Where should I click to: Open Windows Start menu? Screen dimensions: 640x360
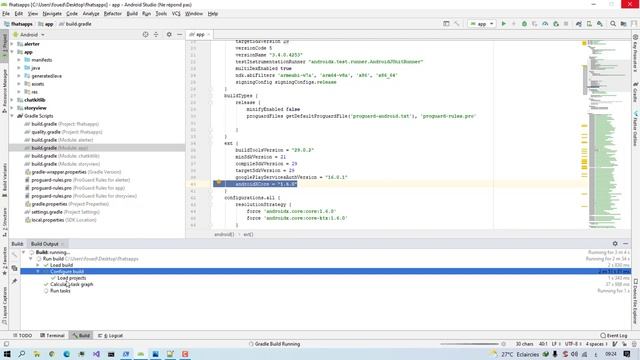7,354
